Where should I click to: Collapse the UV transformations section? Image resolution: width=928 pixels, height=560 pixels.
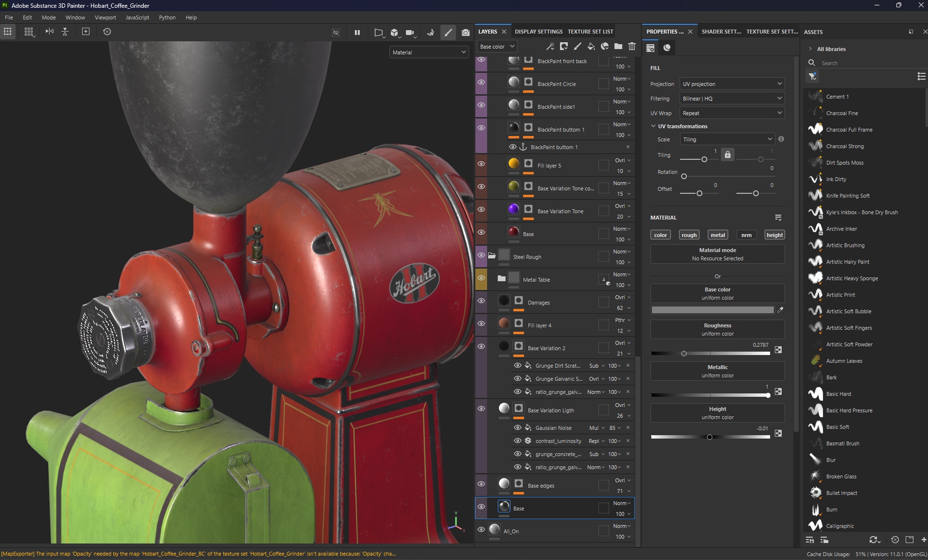(653, 126)
